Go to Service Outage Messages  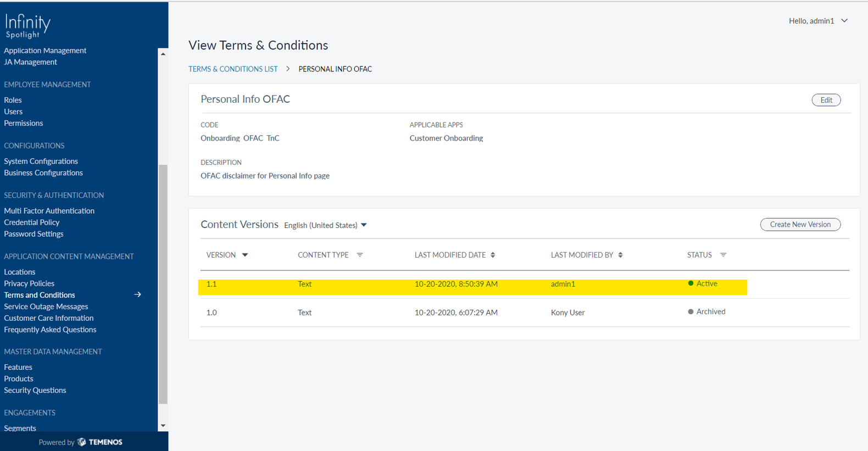pyautogui.click(x=46, y=307)
